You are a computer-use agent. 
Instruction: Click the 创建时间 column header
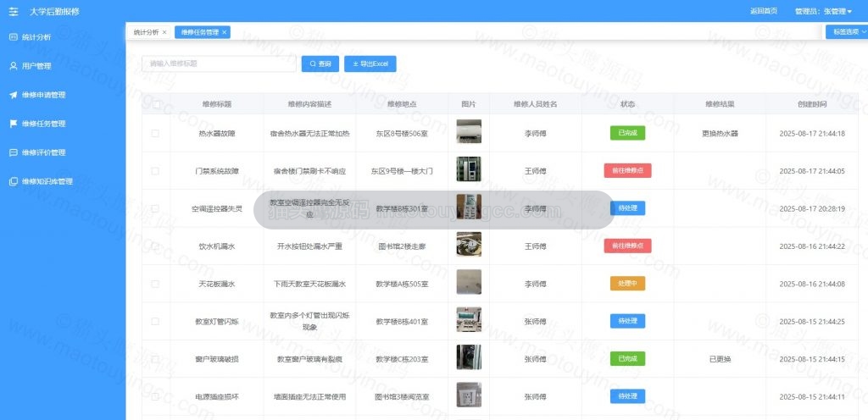point(812,104)
